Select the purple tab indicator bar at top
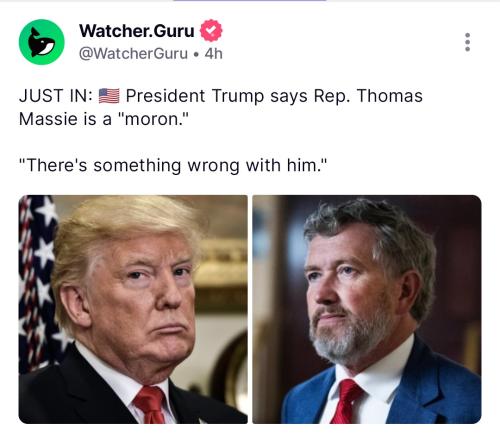500x442 pixels. pos(250,1)
